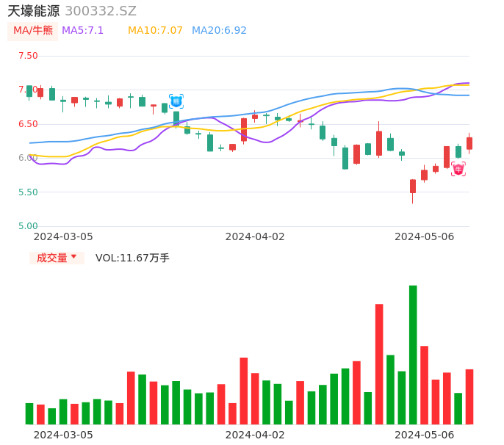
Task: Toggle the MA10 moving average legend
Action: click(155, 31)
